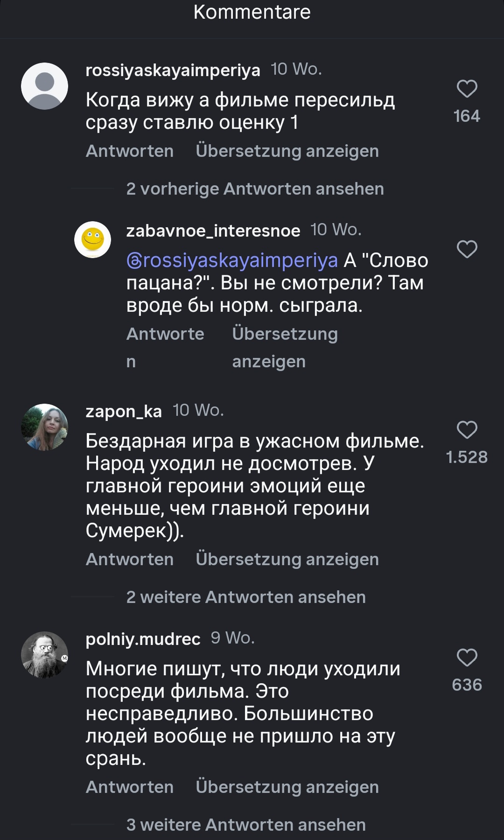Like polniy.mudrec's comment with the heart
The image size is (504, 840).
[467, 658]
